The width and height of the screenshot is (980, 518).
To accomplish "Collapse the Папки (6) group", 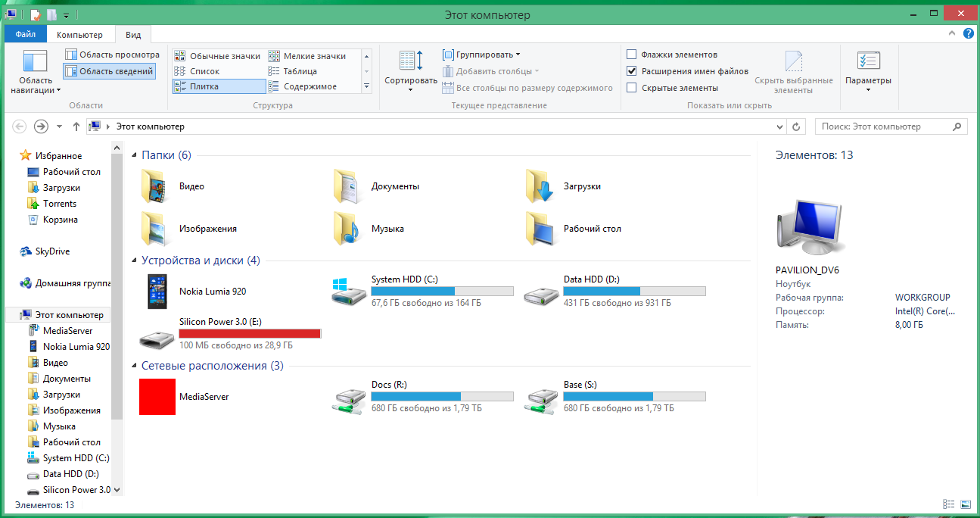I will tap(135, 155).
